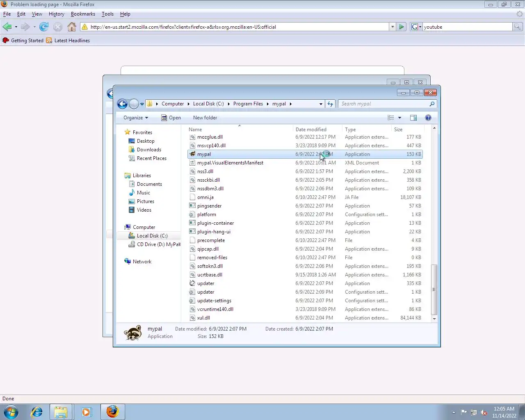525x420 pixels.
Task: Click Firefox back navigation arrow
Action: [7, 27]
